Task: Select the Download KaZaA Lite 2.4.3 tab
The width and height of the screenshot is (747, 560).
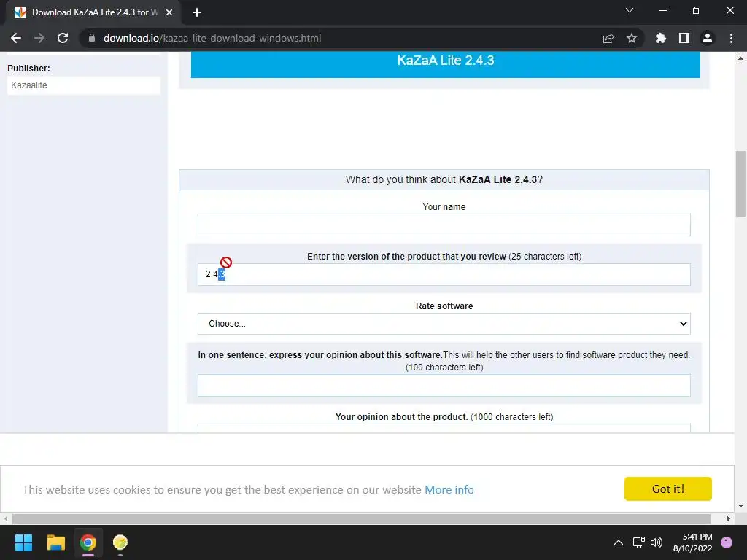Action: [x=93, y=12]
